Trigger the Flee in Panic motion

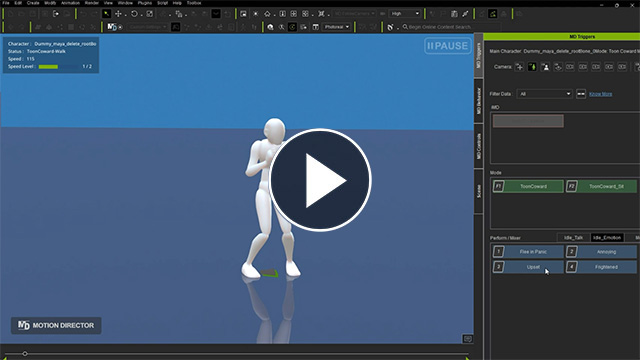[x=528, y=252]
